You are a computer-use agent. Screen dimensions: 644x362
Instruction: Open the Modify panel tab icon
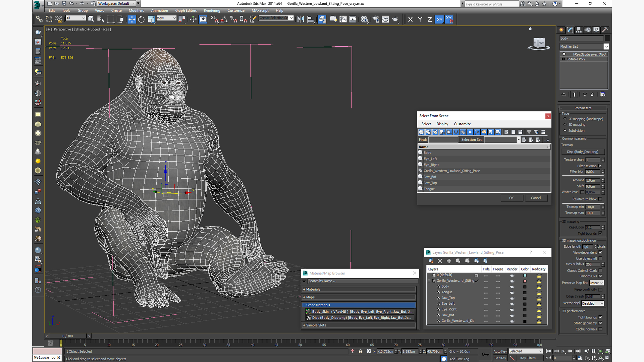(x=570, y=30)
